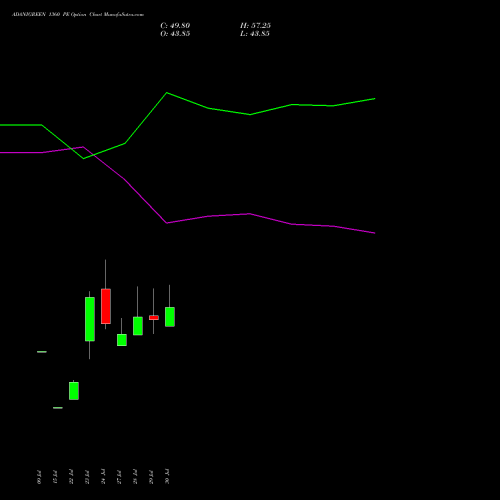This screenshot has height=500, width=500.
Task: Select the flat green dash above 09 Jul
Action: pyautogui.click(x=42, y=352)
